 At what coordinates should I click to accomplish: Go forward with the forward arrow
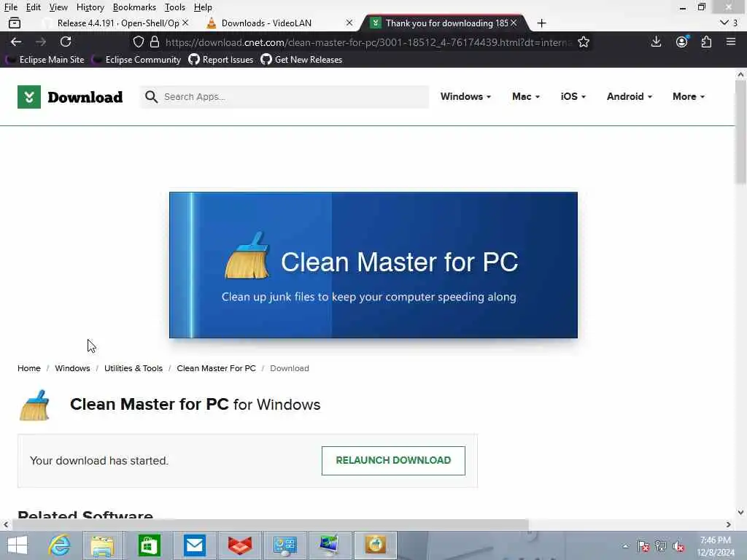click(41, 42)
